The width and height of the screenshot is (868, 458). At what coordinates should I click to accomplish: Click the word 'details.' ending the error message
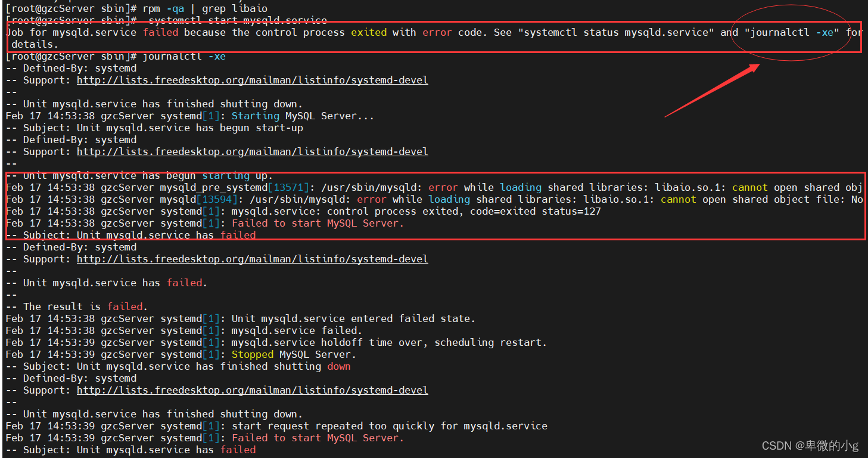tap(35, 44)
